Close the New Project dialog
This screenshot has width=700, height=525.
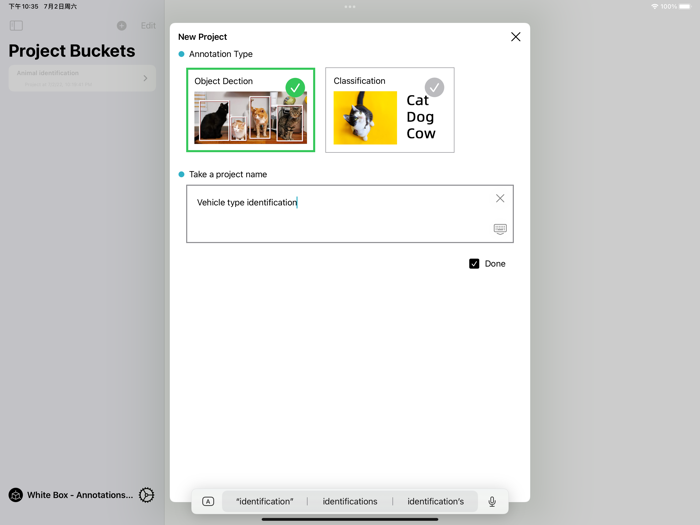(x=516, y=37)
